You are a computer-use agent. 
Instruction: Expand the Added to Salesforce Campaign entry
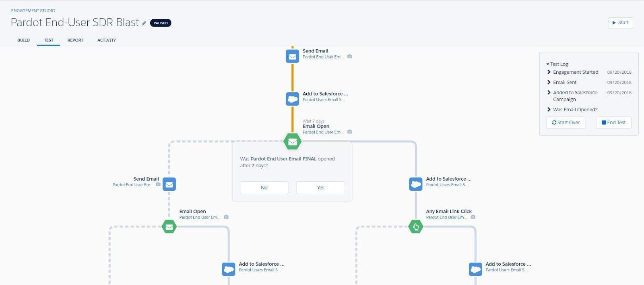[x=549, y=92]
